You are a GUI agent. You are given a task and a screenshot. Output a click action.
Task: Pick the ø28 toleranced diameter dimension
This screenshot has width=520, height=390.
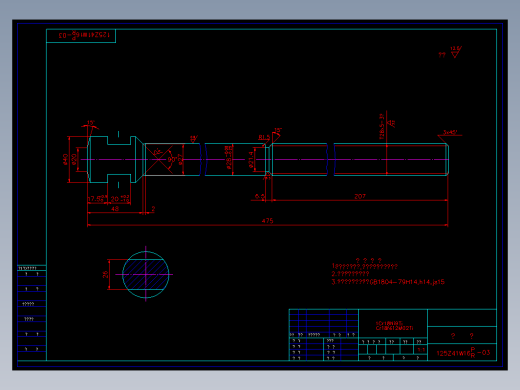(x=229, y=157)
